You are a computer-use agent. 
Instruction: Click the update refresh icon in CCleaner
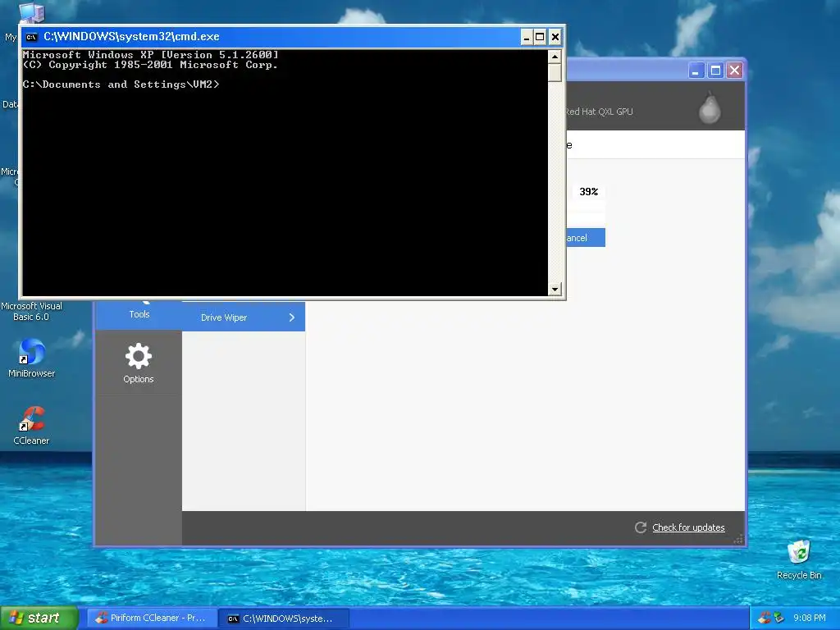click(641, 527)
